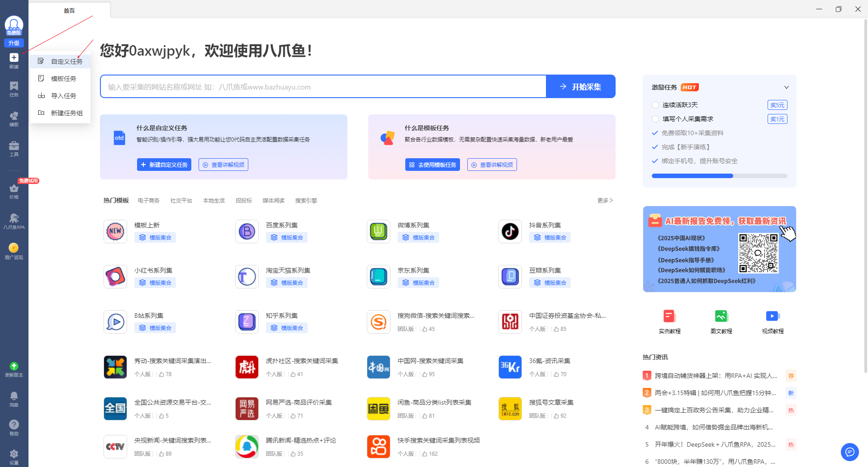The height and width of the screenshot is (467, 868).
Task: Open the 模板上新 模版集合 tag
Action: coord(155,237)
